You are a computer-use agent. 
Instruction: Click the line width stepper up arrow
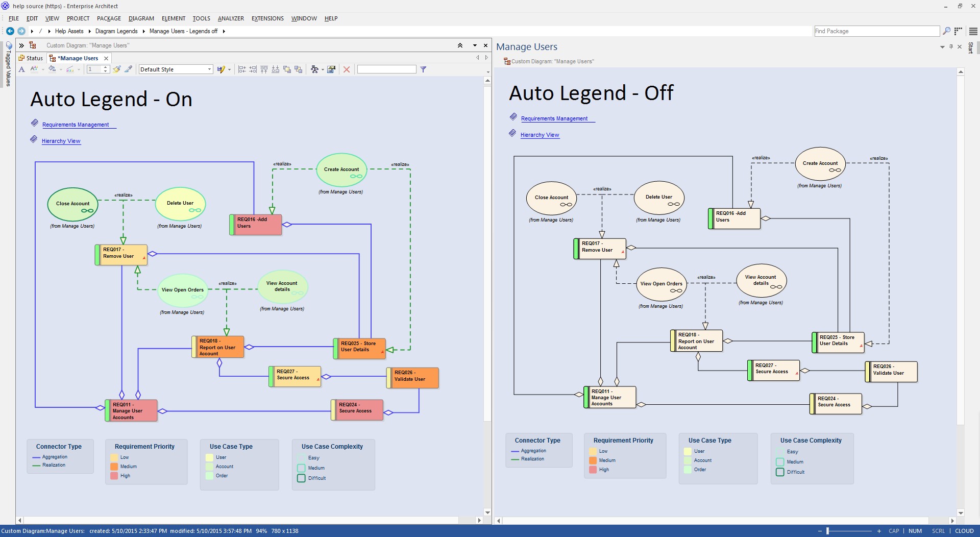pos(106,67)
